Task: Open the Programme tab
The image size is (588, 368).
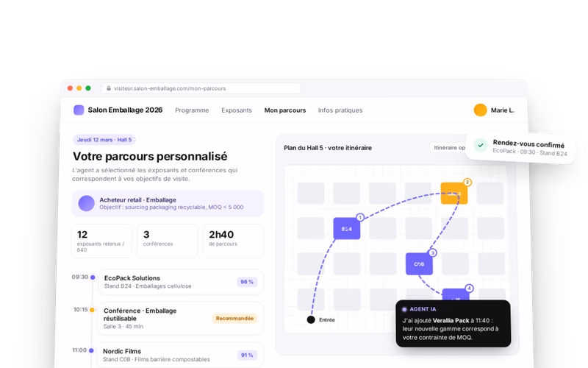Action: [192, 110]
